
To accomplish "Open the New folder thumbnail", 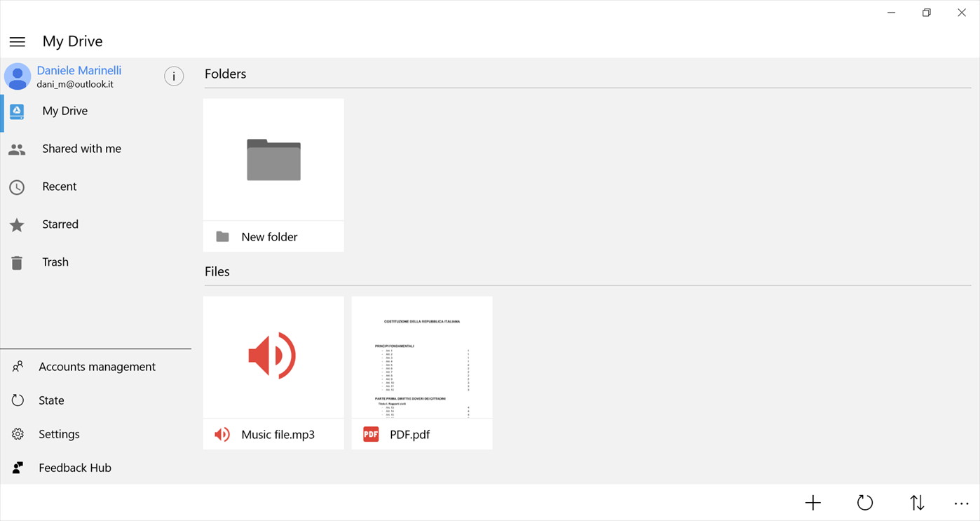I will pyautogui.click(x=273, y=160).
